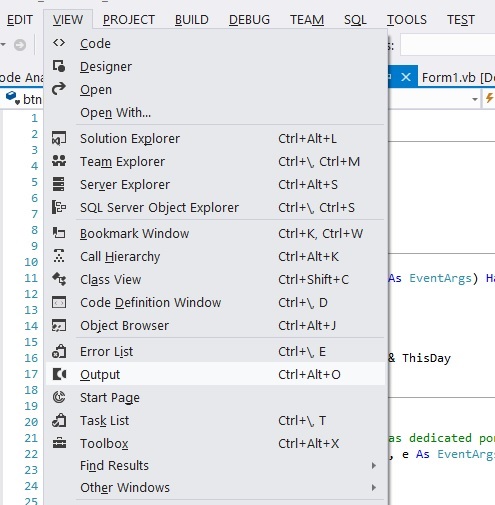The width and height of the screenshot is (495, 505).
Task: Click the Server Explorer icon
Action: click(59, 184)
